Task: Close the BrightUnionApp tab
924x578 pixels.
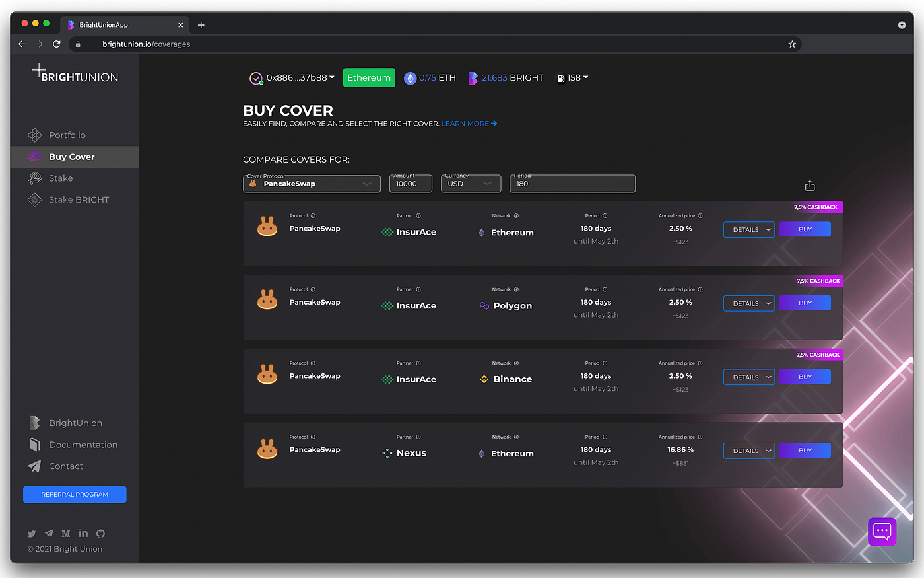Action: point(181,25)
